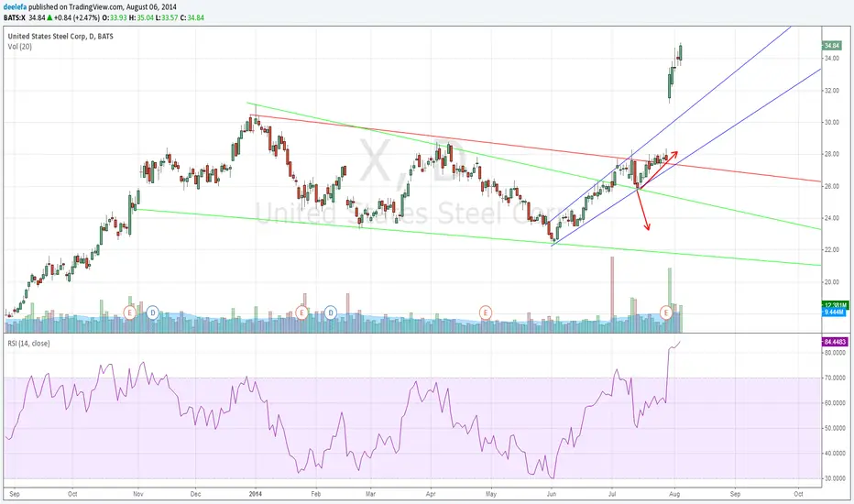Click the 24.00 price axis label
This screenshot has height=504, width=854.
point(831,218)
